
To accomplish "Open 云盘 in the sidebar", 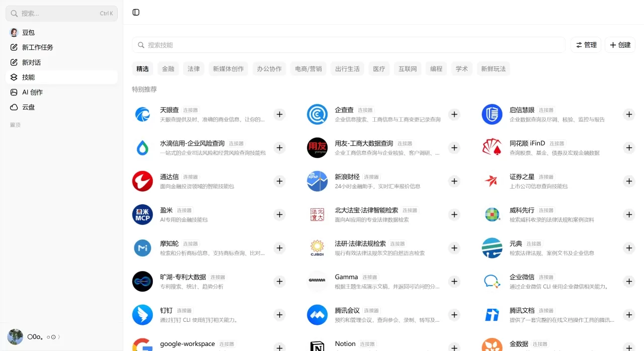I will pyautogui.click(x=61, y=107).
